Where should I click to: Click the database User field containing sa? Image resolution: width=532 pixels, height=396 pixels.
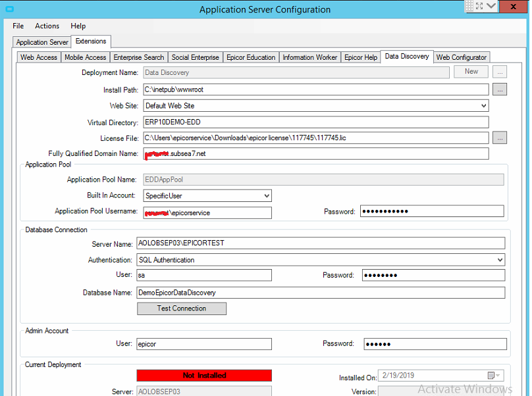[204, 275]
